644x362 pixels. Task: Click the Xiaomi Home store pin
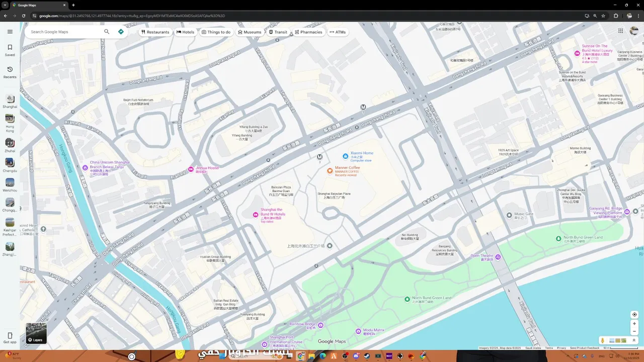345,156
